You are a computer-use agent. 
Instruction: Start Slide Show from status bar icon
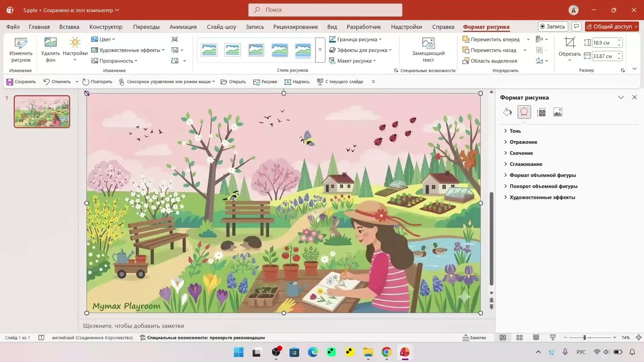[x=553, y=337]
